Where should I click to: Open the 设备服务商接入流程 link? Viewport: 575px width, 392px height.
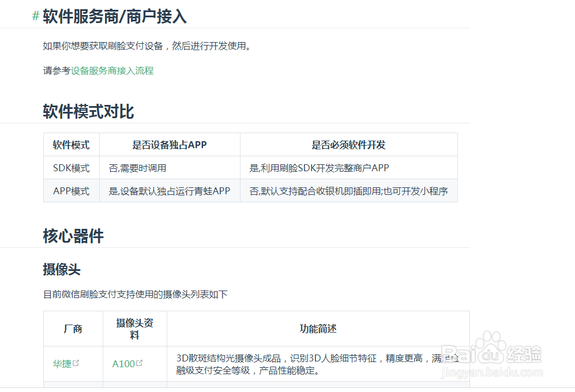[112, 70]
